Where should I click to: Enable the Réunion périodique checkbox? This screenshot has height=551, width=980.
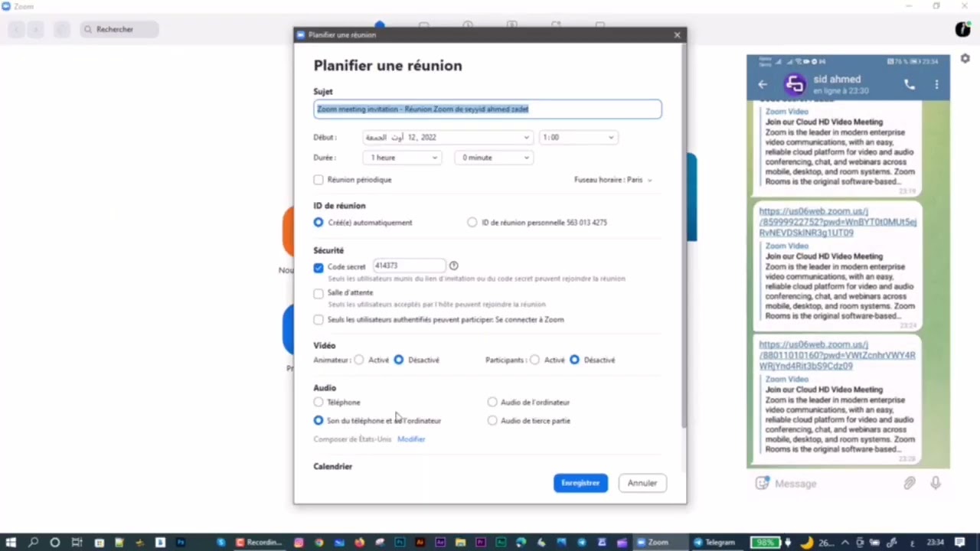point(318,180)
